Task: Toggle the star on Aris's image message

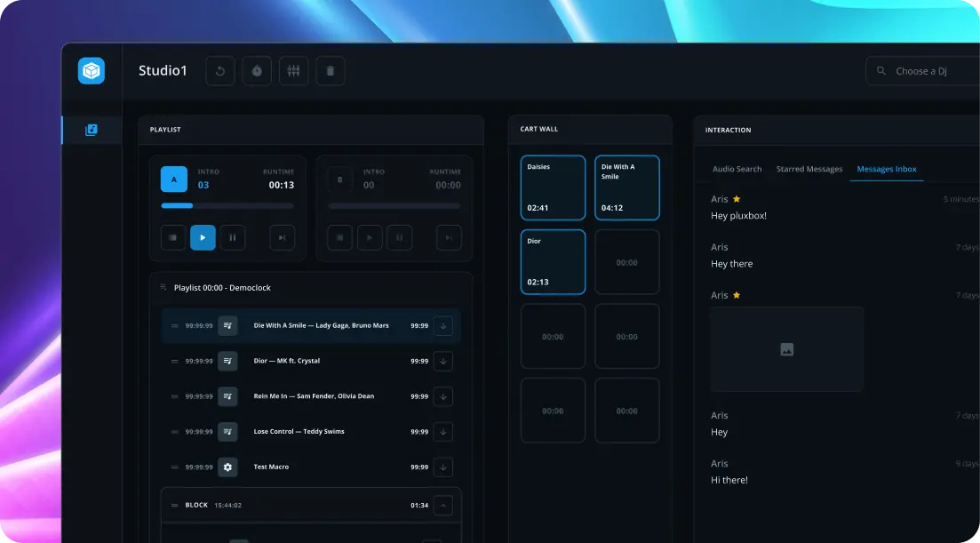Action: click(737, 295)
